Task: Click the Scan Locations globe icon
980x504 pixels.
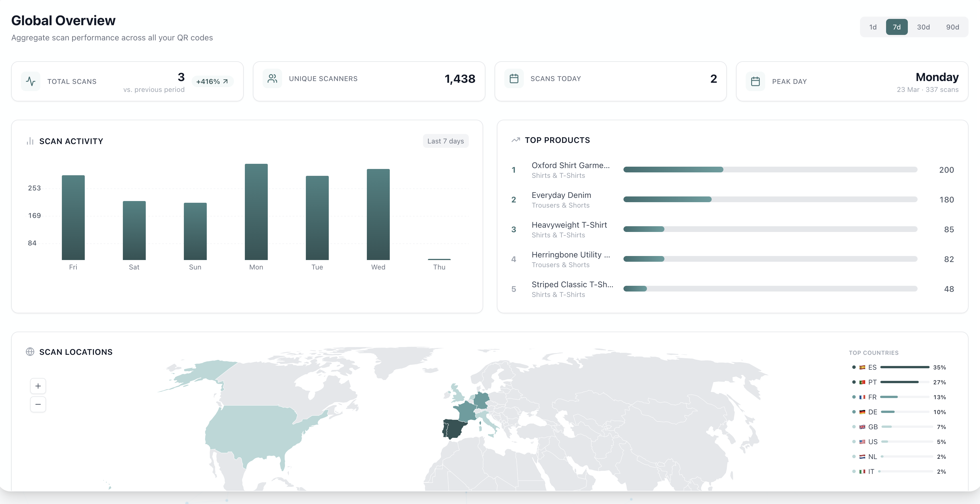Action: [x=30, y=352]
